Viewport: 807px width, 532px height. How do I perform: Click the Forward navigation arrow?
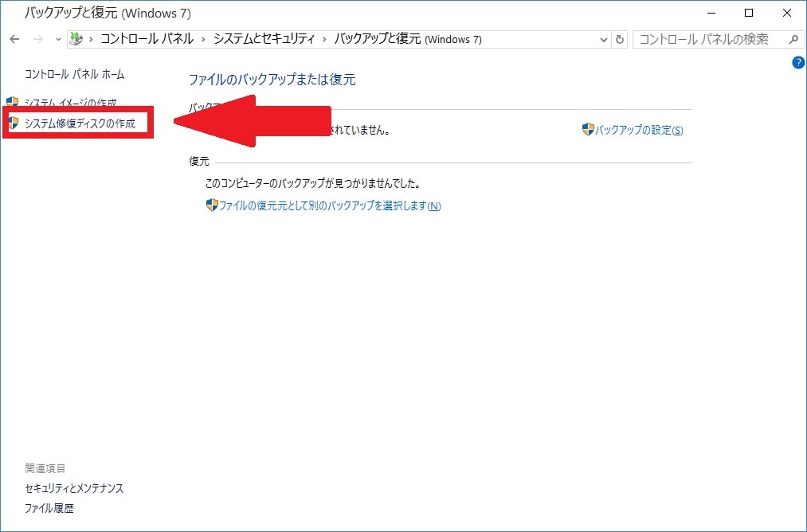coord(37,39)
